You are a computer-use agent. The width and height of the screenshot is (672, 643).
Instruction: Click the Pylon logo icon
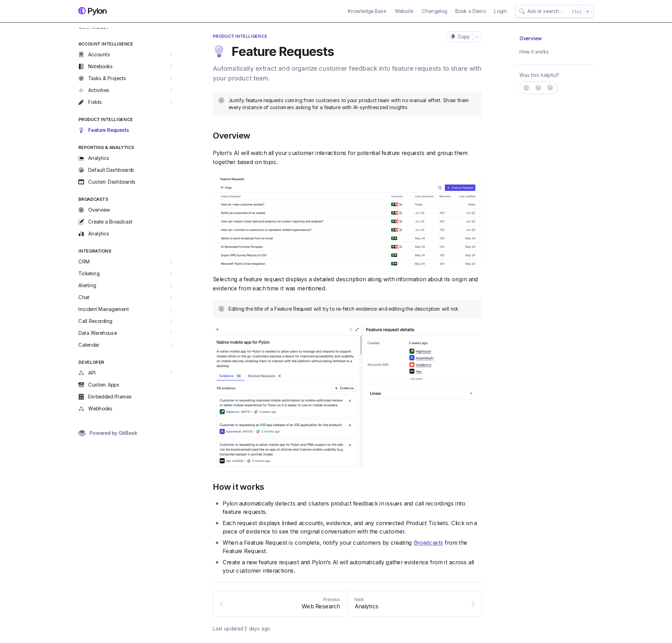tap(82, 11)
